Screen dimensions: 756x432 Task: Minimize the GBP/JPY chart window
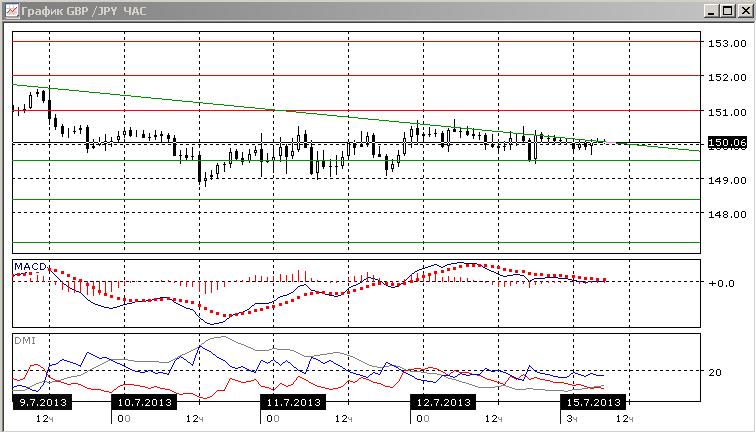(x=712, y=11)
